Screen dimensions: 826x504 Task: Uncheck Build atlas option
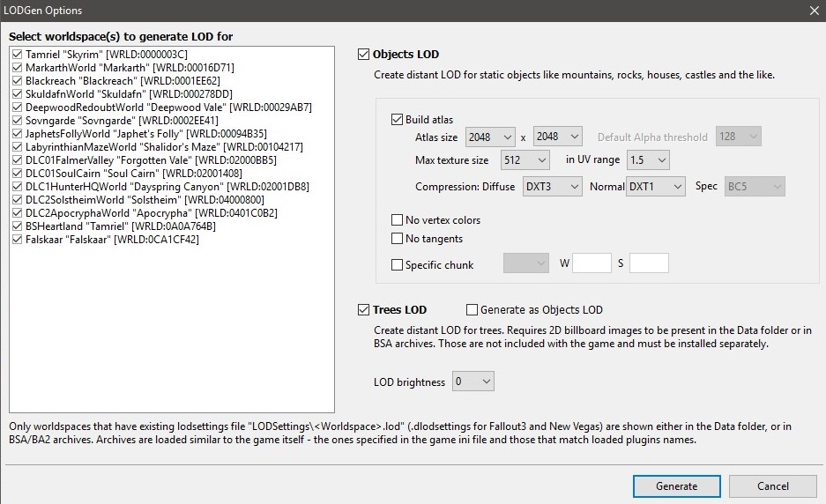point(398,120)
